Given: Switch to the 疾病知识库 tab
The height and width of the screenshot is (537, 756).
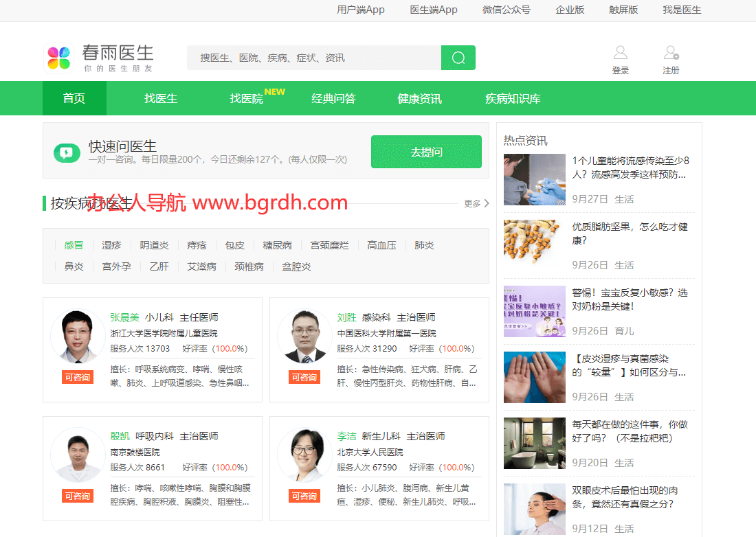Looking at the screenshot, I should 513,98.
